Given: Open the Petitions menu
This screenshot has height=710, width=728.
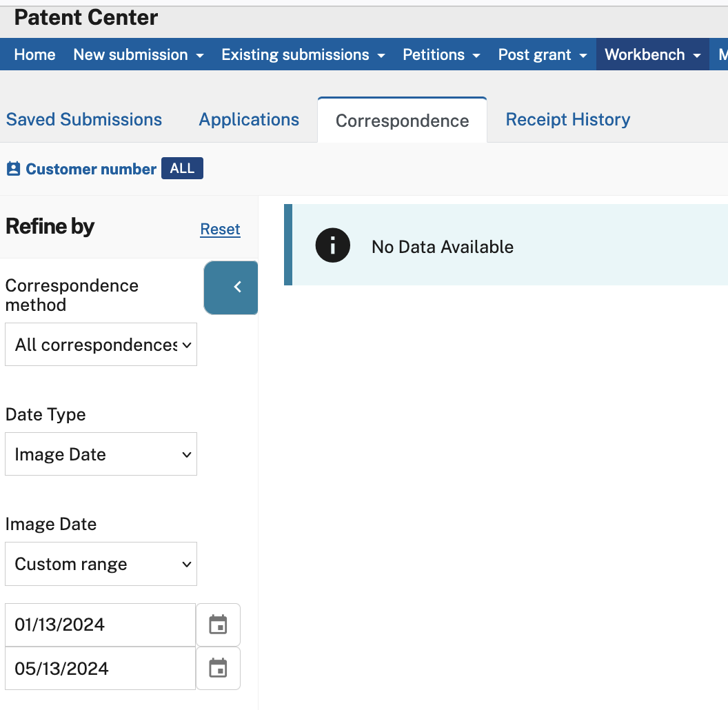Looking at the screenshot, I should 441,54.
